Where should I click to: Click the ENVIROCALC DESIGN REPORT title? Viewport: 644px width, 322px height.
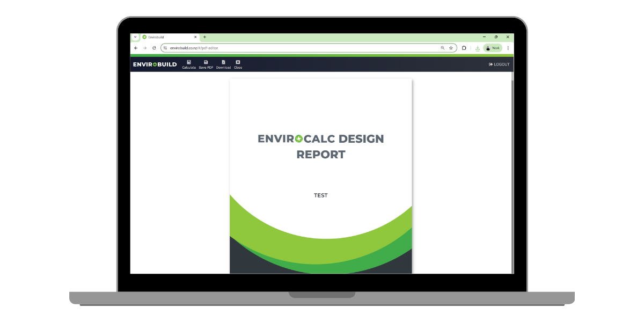coord(321,147)
